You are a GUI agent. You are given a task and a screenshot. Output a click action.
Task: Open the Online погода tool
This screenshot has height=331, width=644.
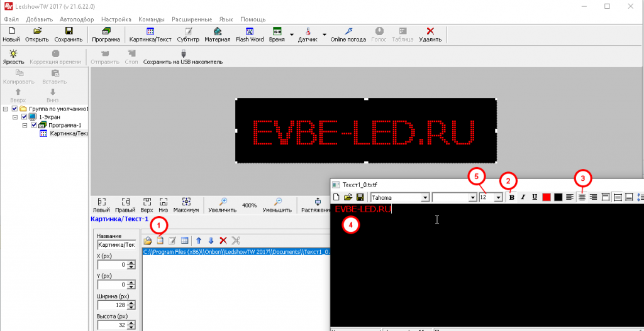pyautogui.click(x=348, y=34)
